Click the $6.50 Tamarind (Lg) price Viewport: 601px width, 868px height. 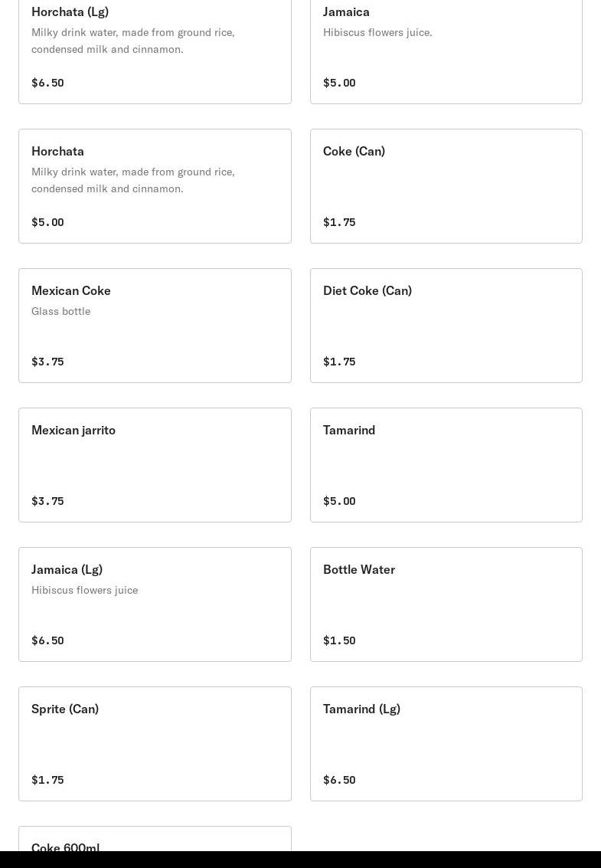point(339,780)
